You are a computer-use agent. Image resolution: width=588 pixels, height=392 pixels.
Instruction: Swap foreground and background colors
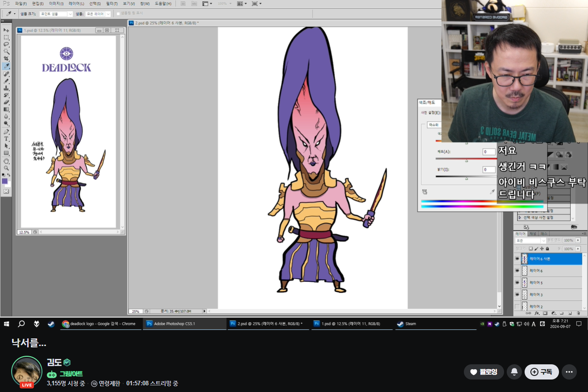coord(9,175)
